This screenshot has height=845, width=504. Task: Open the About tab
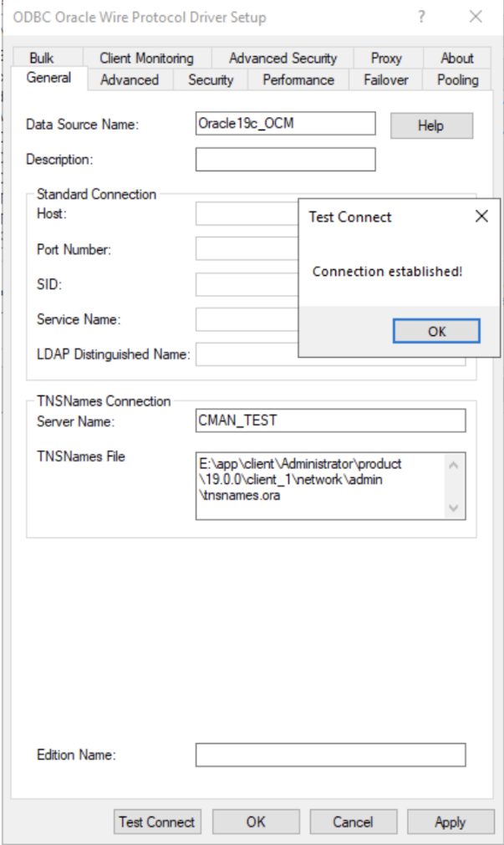tap(457, 58)
